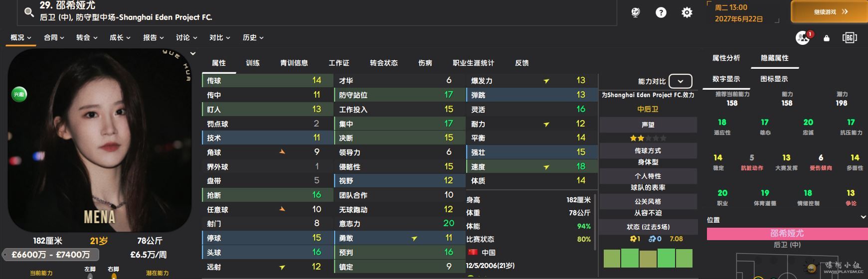Click the question mark help icon
The height and width of the screenshot is (279, 868).
coord(661,12)
